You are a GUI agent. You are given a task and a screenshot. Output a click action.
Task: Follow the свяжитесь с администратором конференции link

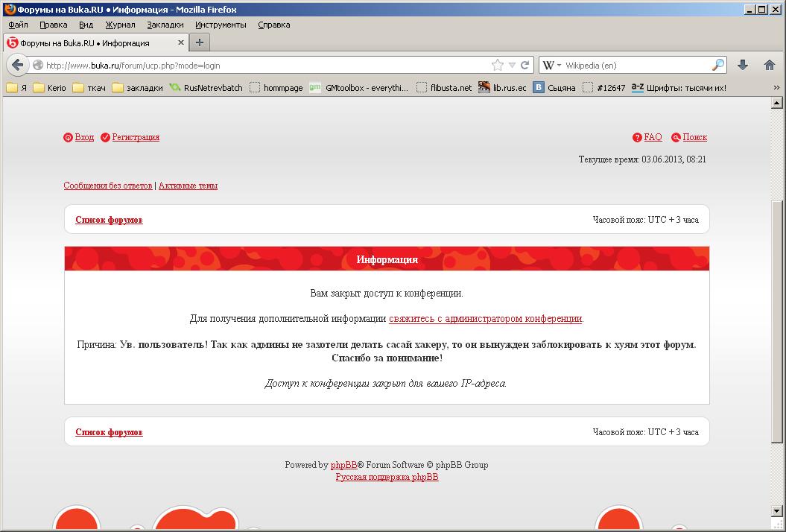click(485, 319)
